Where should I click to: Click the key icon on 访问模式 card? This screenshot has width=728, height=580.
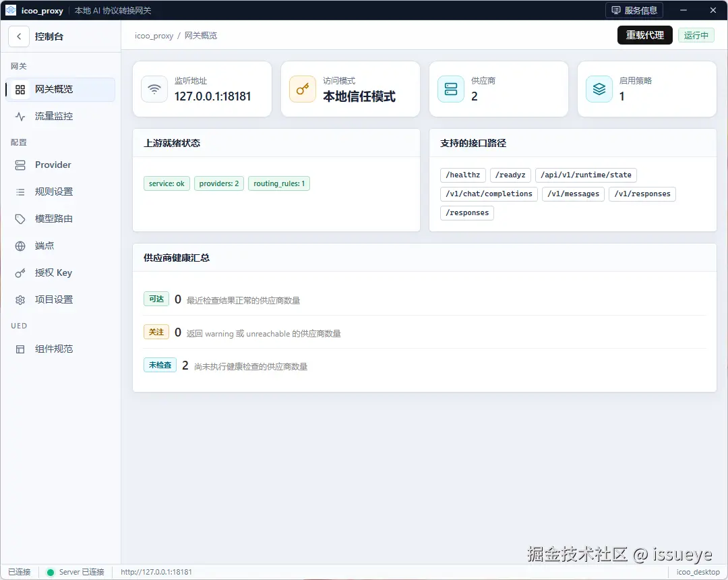[x=302, y=89]
